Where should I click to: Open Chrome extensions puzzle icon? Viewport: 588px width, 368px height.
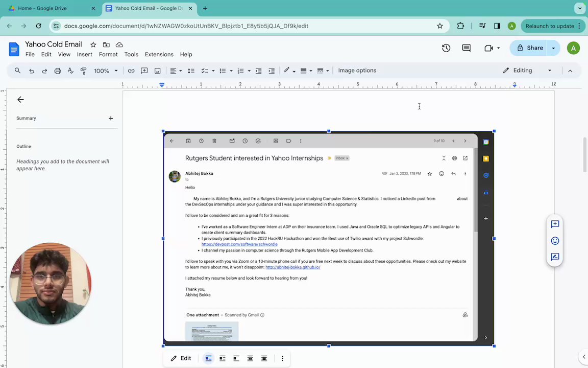point(460,26)
